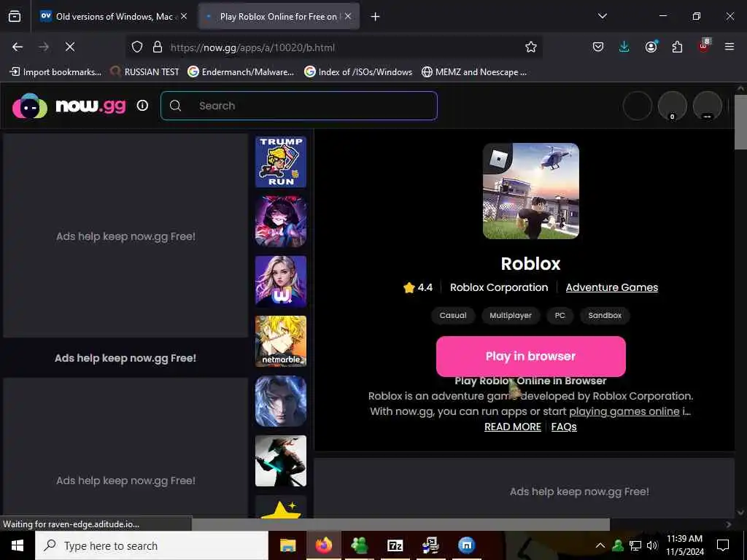This screenshot has width=747, height=560.
Task: Open a new tab with plus
Action: click(376, 17)
